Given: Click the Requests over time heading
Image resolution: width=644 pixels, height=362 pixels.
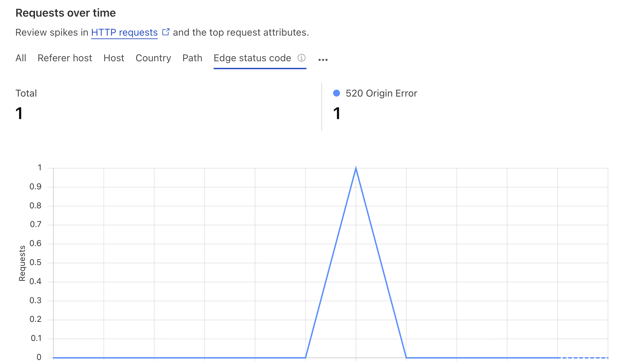Looking at the screenshot, I should point(65,13).
